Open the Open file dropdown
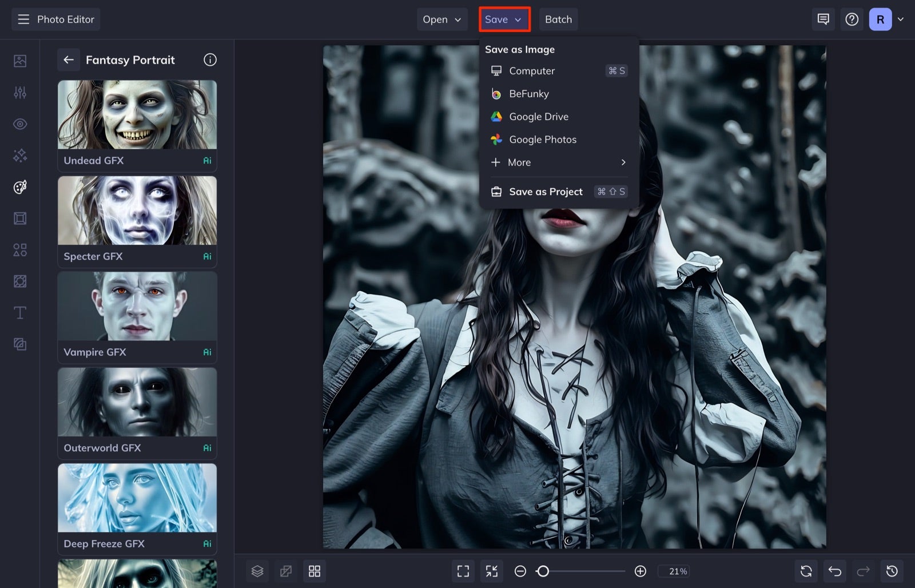This screenshot has height=588, width=915. (441, 19)
